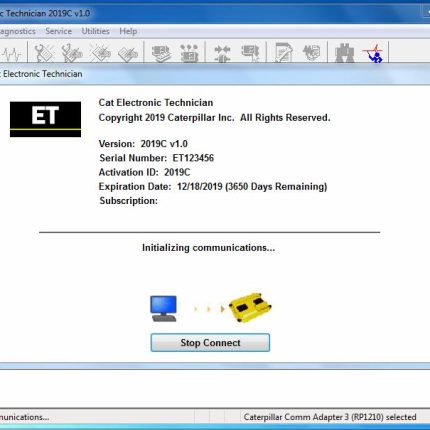Open the Diagnostics menu
430x430 pixels.
(18, 31)
